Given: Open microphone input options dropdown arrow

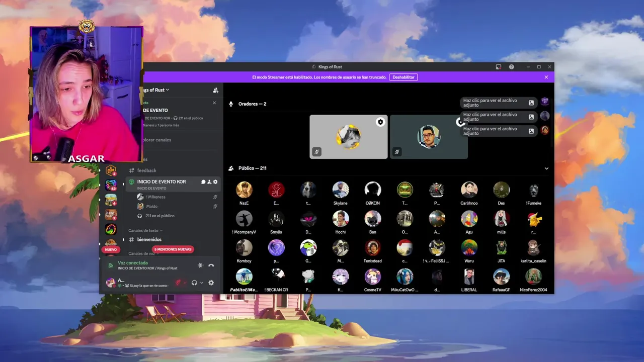Looking at the screenshot, I should click(x=185, y=283).
